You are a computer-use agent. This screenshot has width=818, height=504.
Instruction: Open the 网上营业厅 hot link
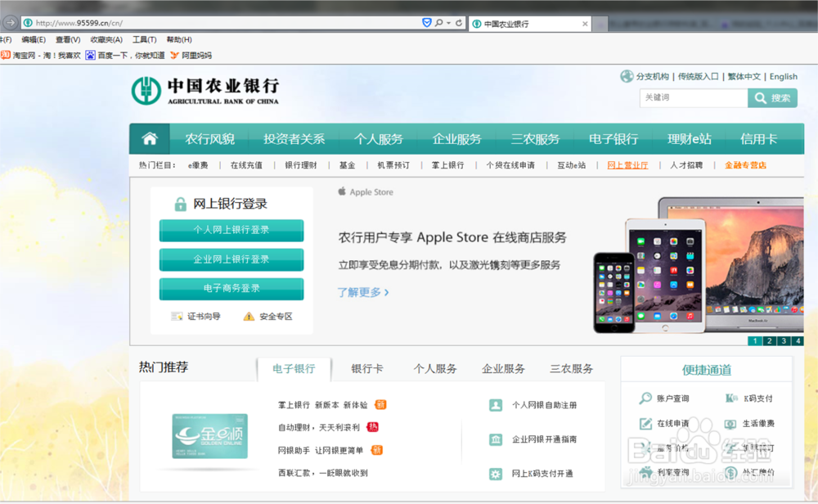pos(627,165)
